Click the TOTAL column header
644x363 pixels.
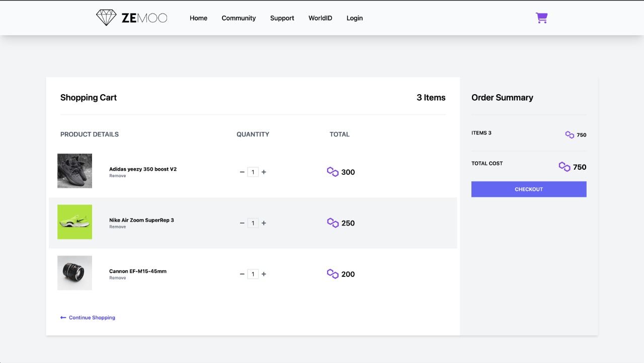[x=340, y=134]
